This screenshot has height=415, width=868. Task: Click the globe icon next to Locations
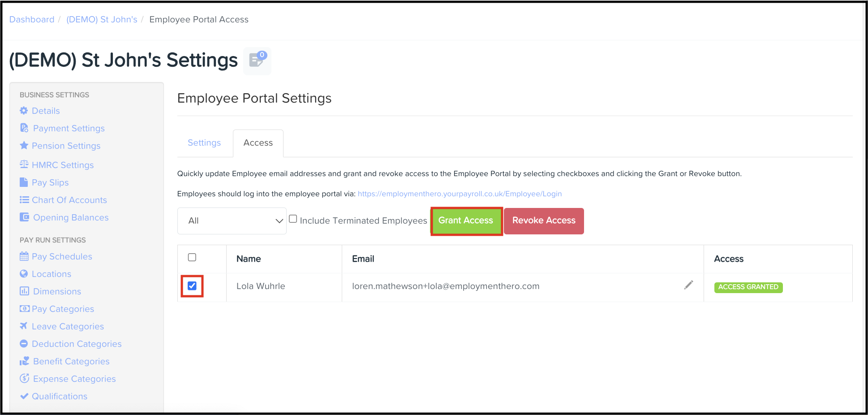[x=24, y=273]
